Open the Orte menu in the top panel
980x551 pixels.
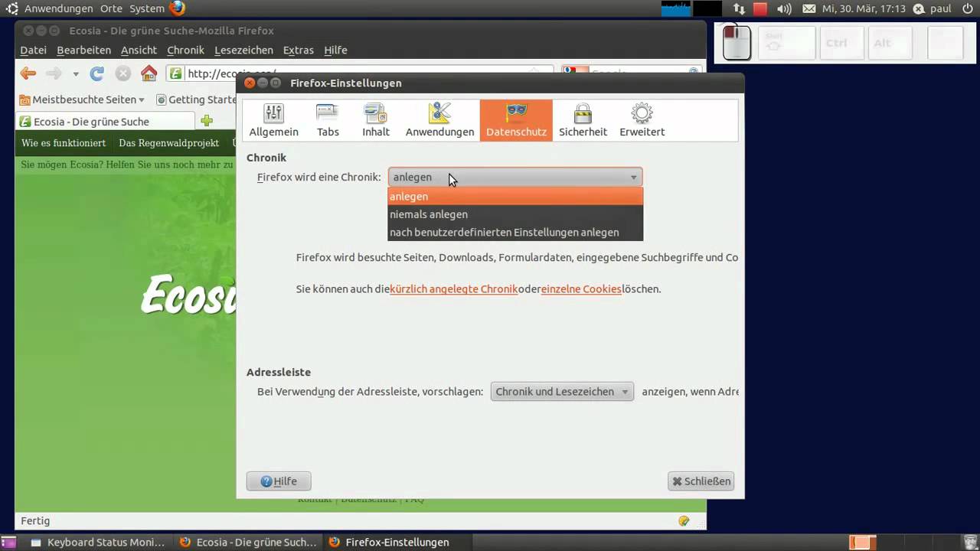click(111, 8)
